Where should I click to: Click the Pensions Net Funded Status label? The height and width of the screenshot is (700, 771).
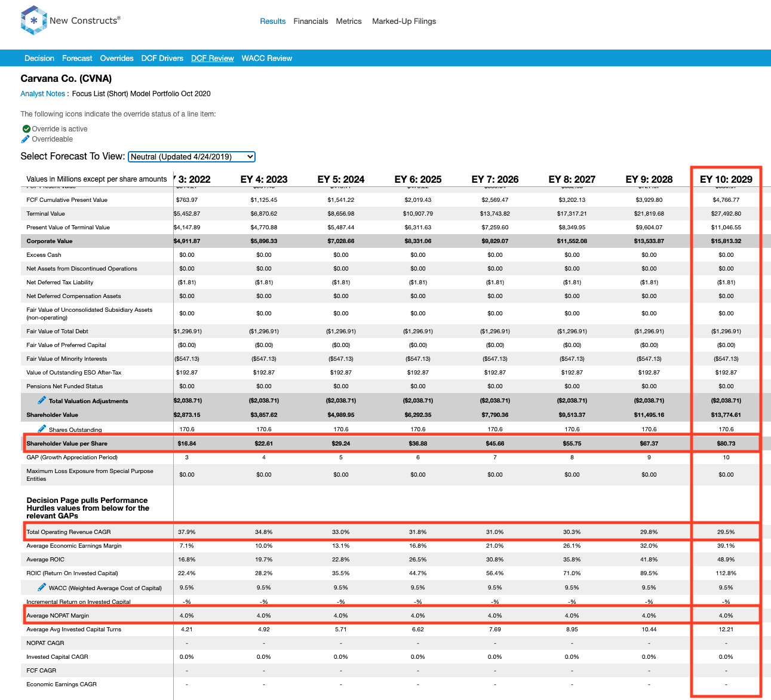(64, 386)
